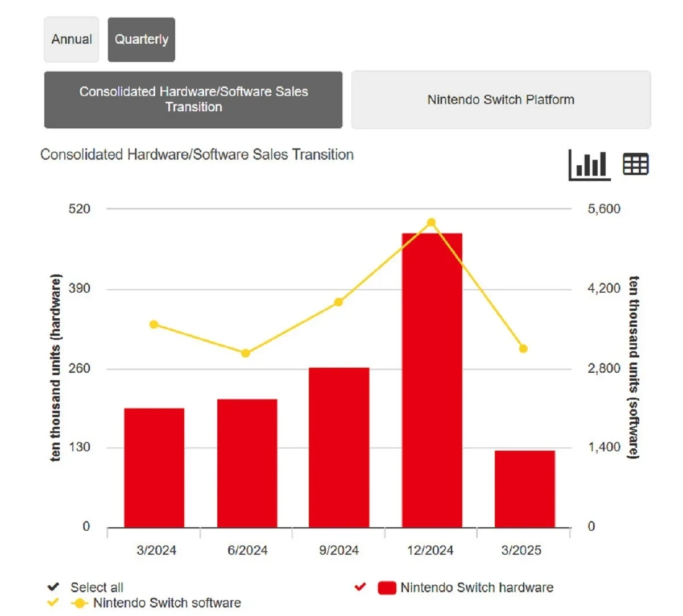Uncheck Nintendo Switch software series
The height and width of the screenshot is (616, 683).
[53, 602]
